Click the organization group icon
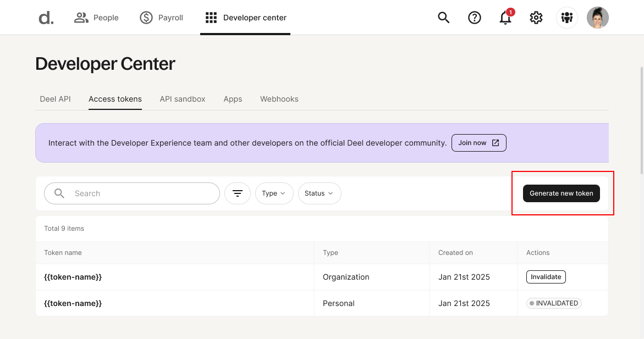 pos(567,18)
